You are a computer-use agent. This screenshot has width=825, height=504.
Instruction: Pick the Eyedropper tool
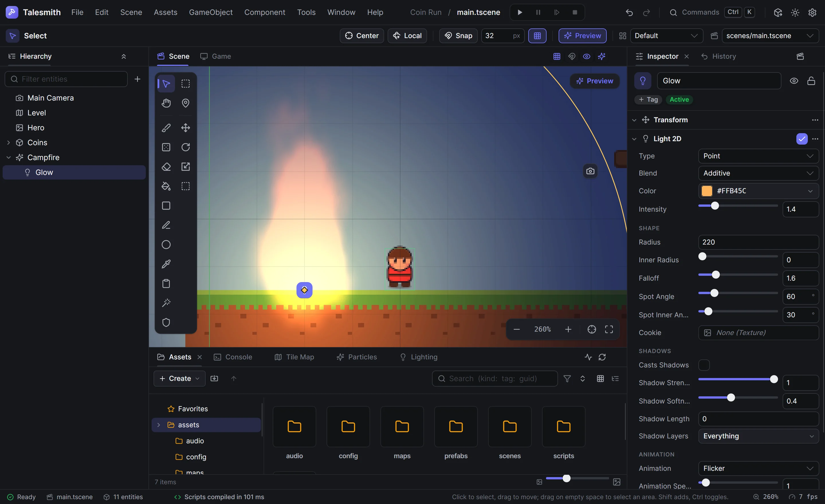[x=166, y=264]
